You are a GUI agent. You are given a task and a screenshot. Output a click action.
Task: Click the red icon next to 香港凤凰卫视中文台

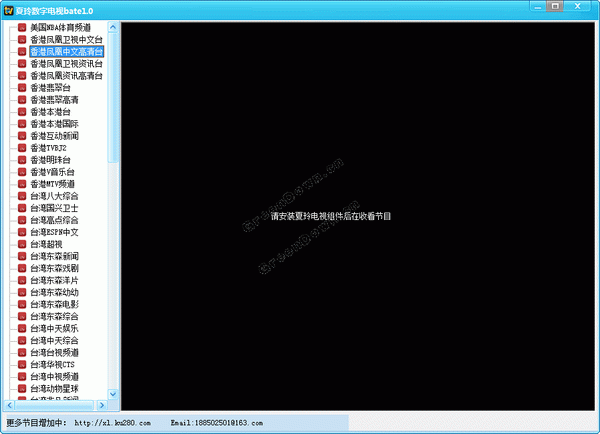[x=22, y=39]
